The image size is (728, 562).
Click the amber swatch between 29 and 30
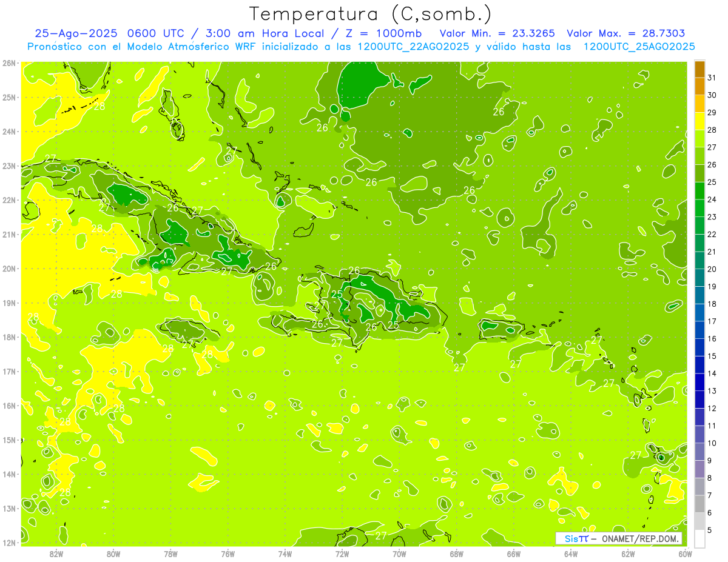point(699,104)
